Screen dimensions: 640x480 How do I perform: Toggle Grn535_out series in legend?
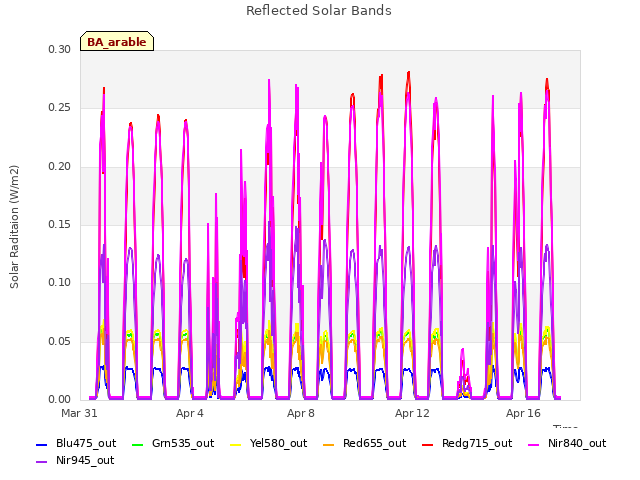click(x=173, y=444)
